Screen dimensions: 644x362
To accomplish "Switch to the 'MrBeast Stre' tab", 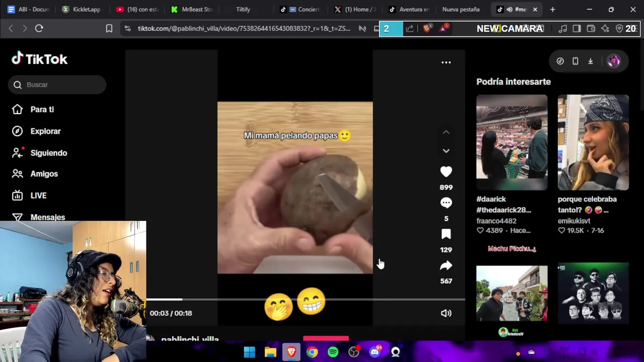I will tap(191, 9).
